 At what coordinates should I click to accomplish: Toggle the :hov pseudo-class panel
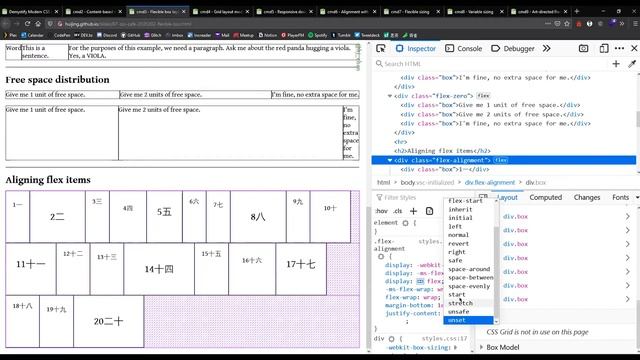pyautogui.click(x=381, y=211)
